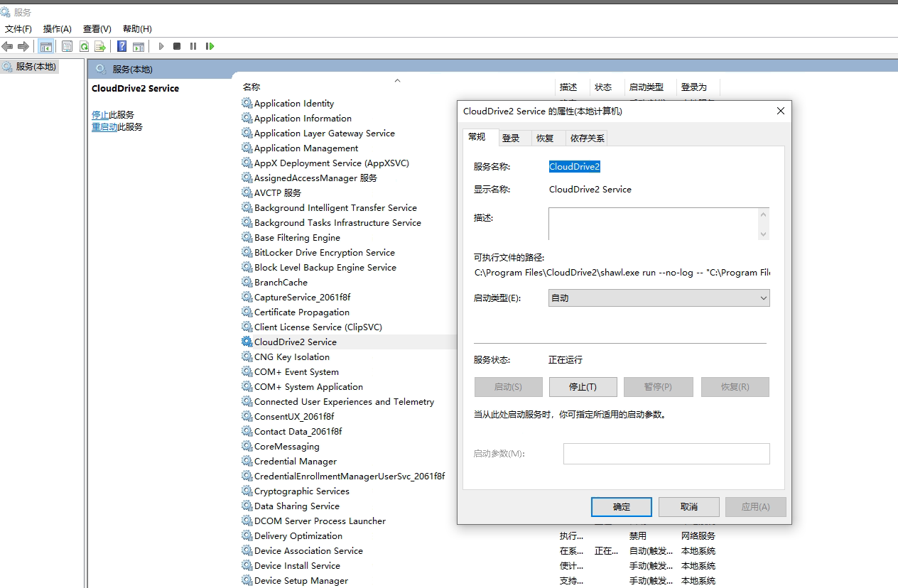The width and height of the screenshot is (898, 588).
Task: Sort services by the Name column header
Action: tap(251, 87)
